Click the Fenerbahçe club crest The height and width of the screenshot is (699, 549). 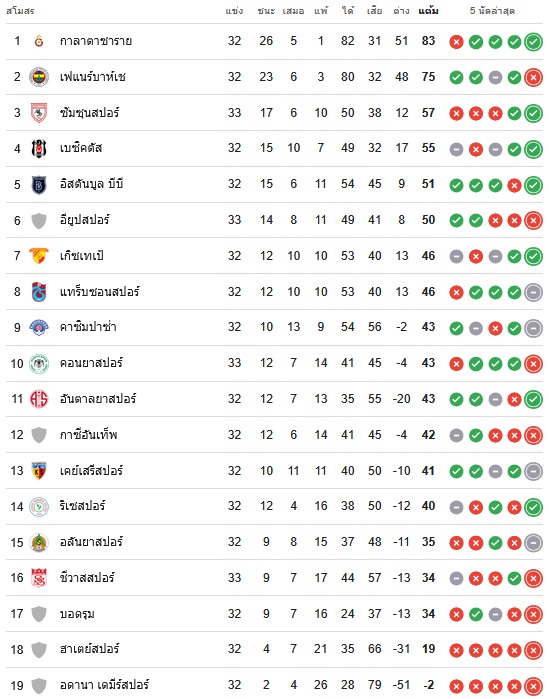click(x=39, y=77)
